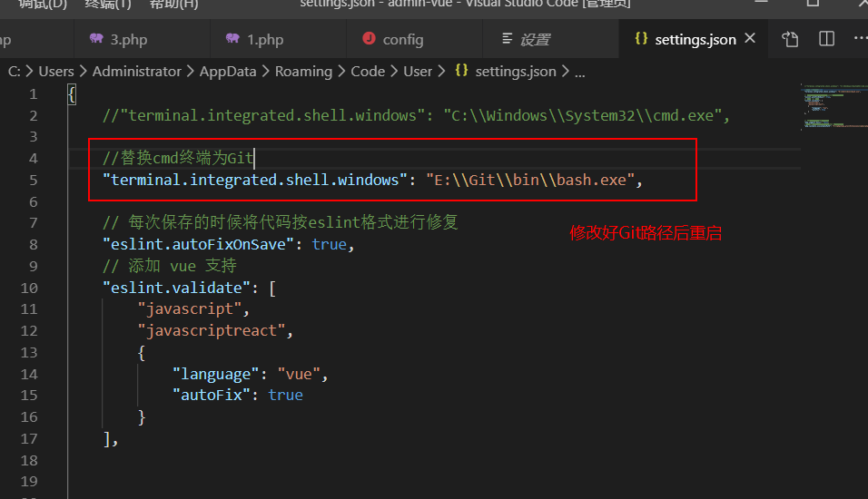
Task: Click the opening brace on line 1
Action: click(72, 94)
